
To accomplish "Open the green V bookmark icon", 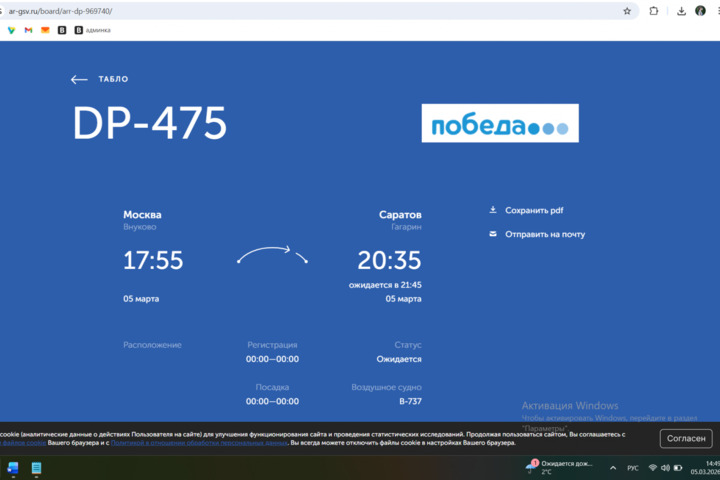I will [11, 30].
